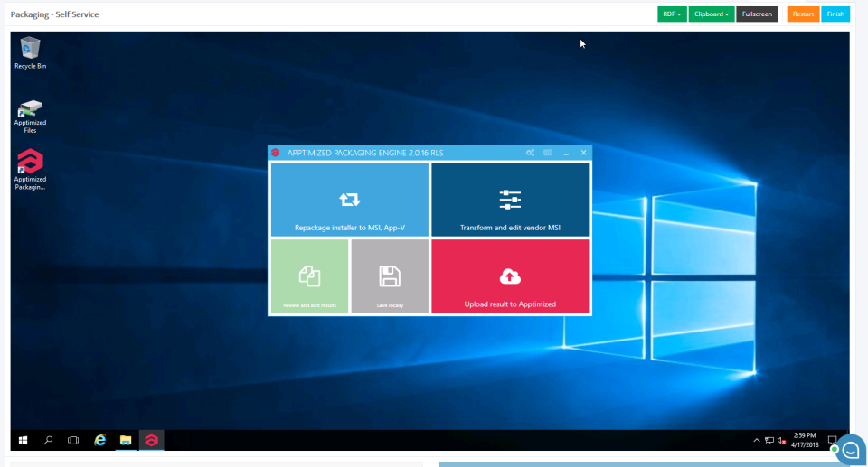Activate Apptimized app in taskbar
The width and height of the screenshot is (868, 467).
click(x=151, y=441)
